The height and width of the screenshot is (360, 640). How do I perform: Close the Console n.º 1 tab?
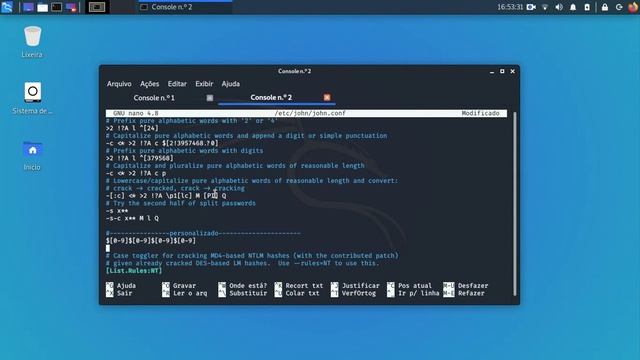point(209,98)
